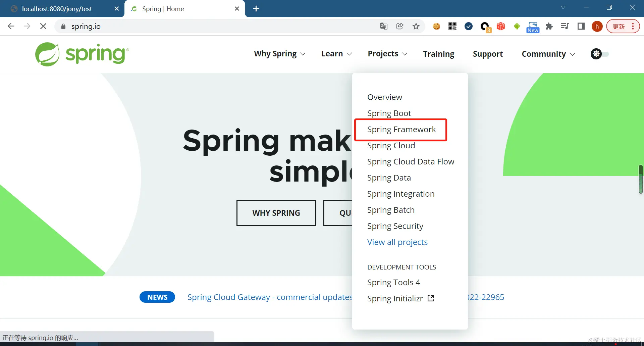Open the external Spring Initializr link
The width and height of the screenshot is (644, 346).
click(400, 299)
